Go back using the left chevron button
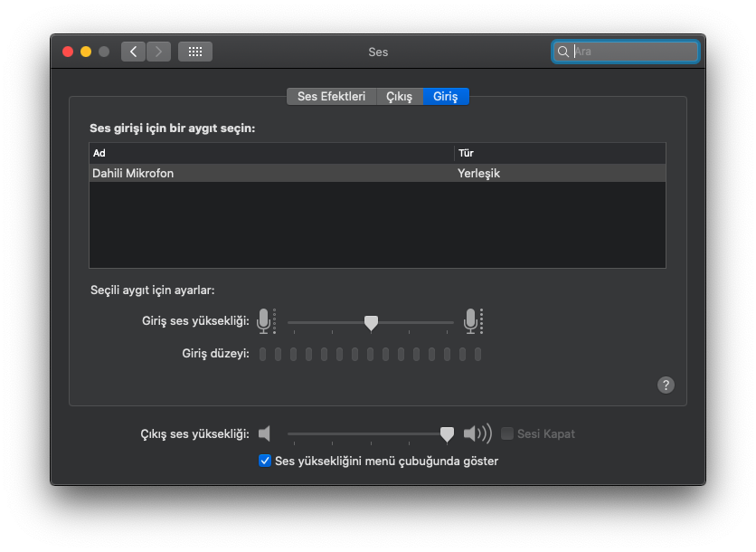The width and height of the screenshot is (756, 552). (133, 52)
